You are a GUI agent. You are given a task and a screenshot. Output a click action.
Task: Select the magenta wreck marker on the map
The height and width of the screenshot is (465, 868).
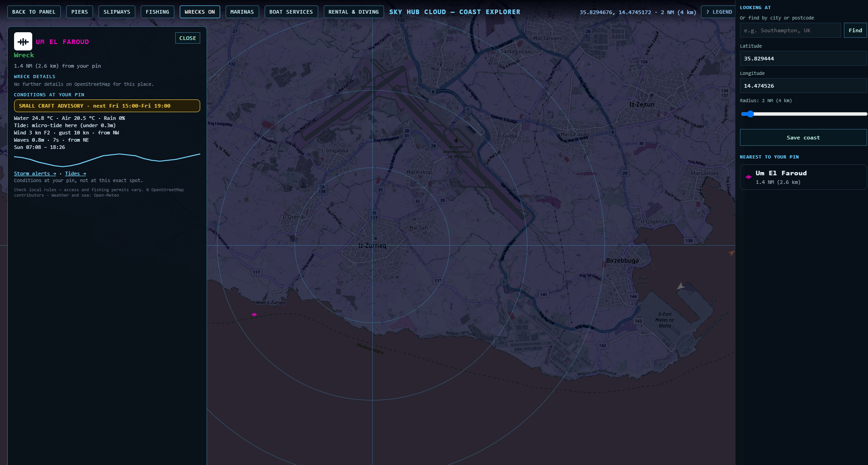pyautogui.click(x=254, y=314)
